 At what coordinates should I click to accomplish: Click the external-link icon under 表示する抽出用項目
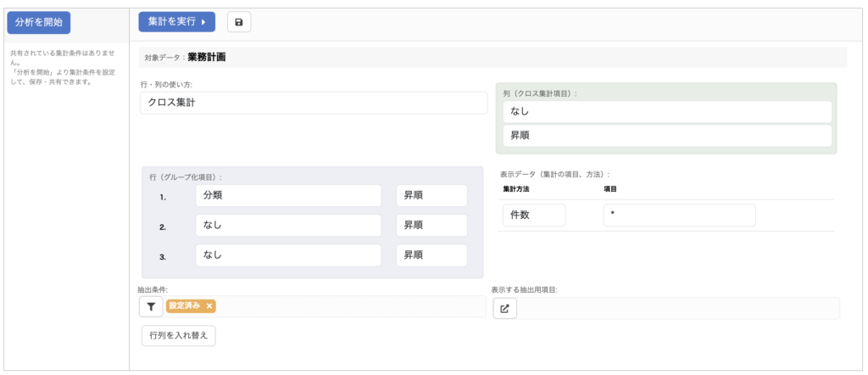pos(504,309)
